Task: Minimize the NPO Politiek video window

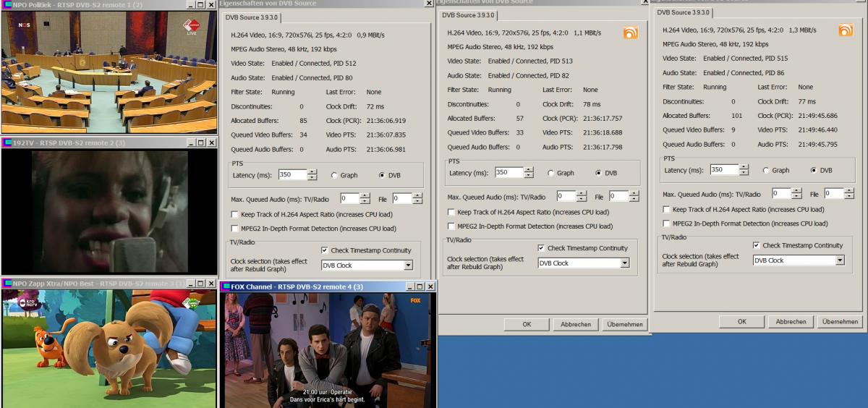Action: pos(191,5)
